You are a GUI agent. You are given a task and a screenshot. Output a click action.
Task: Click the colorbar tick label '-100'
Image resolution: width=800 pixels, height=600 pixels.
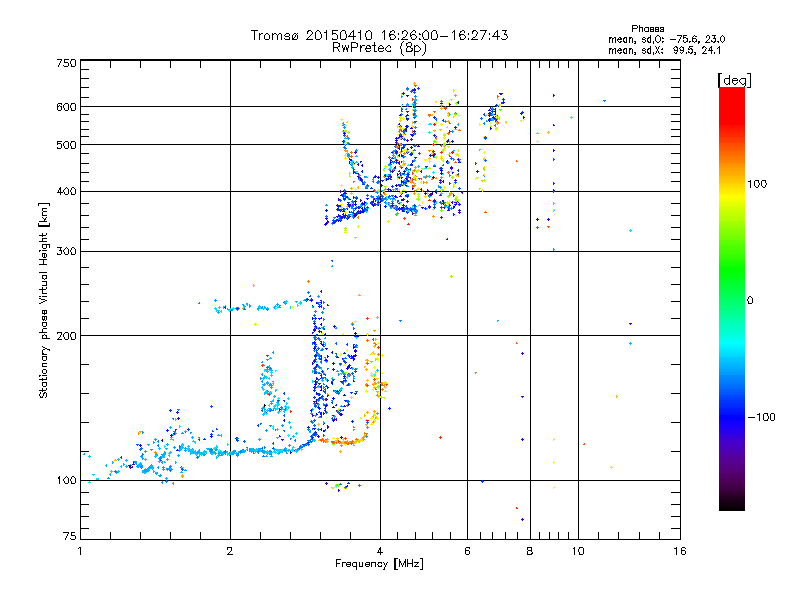(761, 417)
